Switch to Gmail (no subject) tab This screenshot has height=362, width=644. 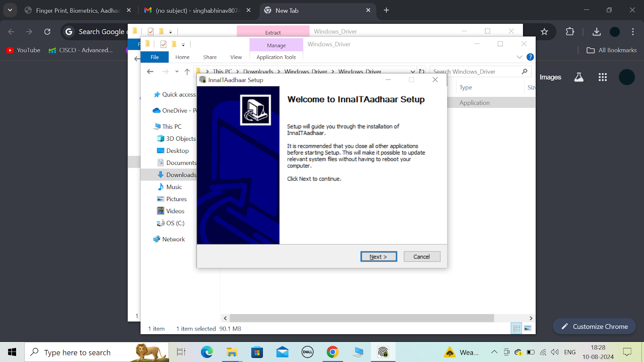coord(197,10)
